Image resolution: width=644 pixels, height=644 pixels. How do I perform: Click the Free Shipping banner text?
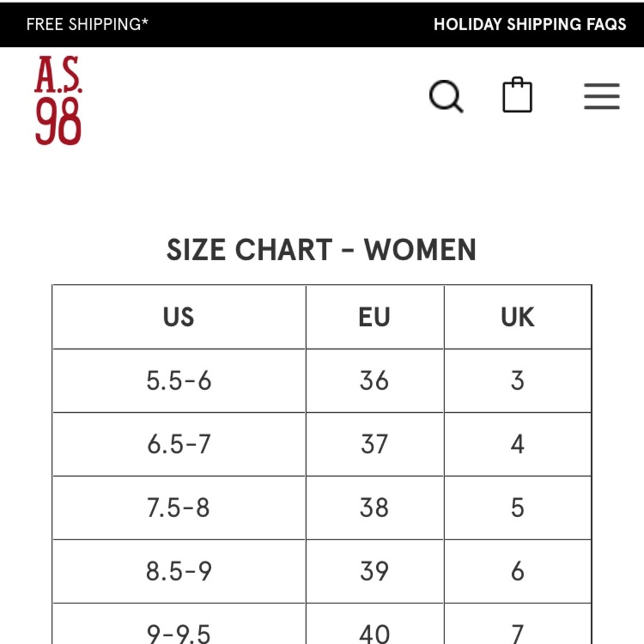tap(88, 24)
